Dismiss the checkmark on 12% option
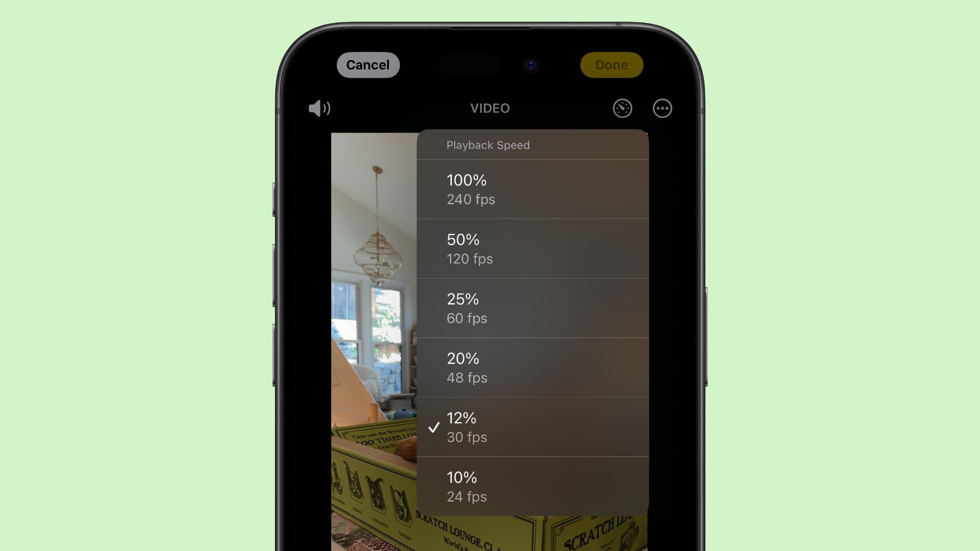 434,427
